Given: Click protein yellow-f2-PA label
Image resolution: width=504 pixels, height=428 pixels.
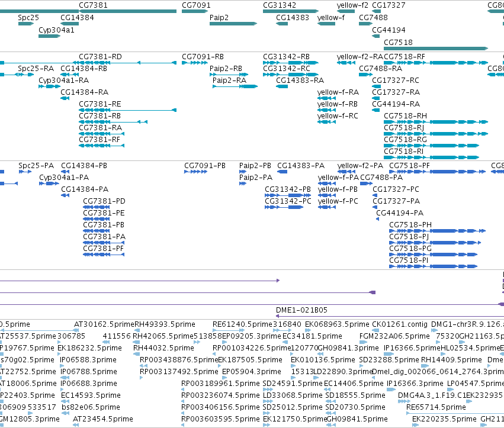Looking at the screenshot, I should (x=360, y=166).
